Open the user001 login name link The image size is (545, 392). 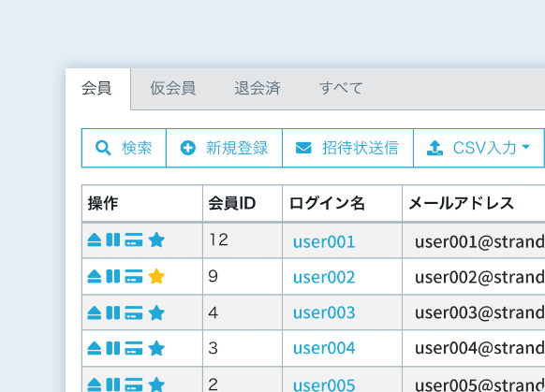coord(324,241)
